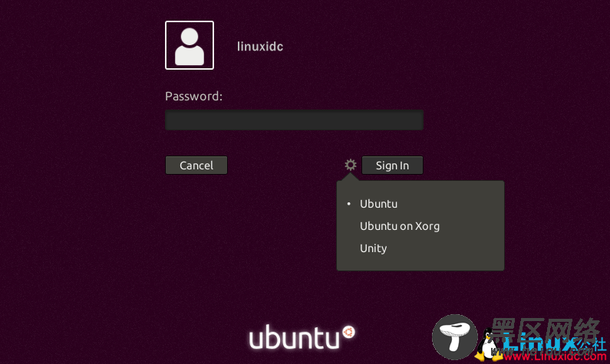
Task: Choose Ubuntu on Xorg session
Action: pos(400,226)
